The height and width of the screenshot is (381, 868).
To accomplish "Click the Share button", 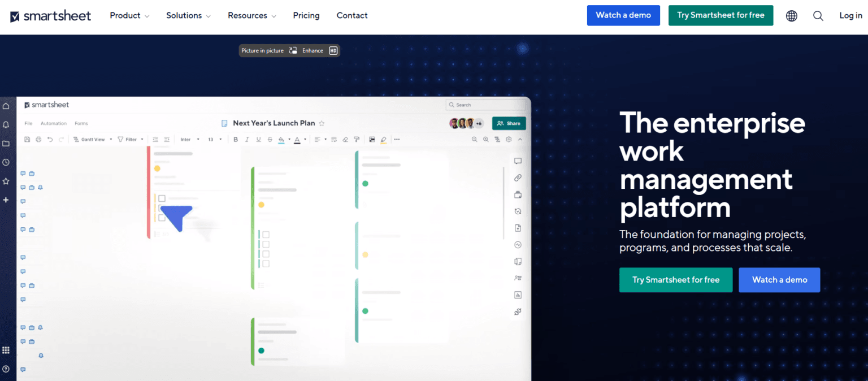I will coord(509,123).
